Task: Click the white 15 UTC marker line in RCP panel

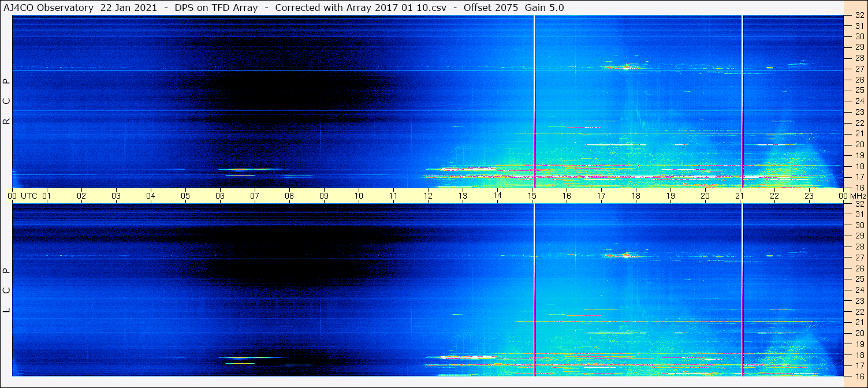Action: [x=535, y=102]
